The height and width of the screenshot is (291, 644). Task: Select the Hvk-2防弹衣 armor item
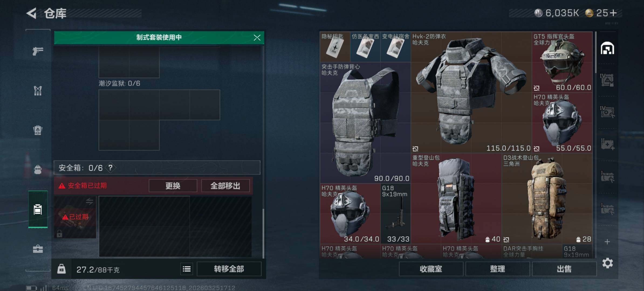(471, 92)
